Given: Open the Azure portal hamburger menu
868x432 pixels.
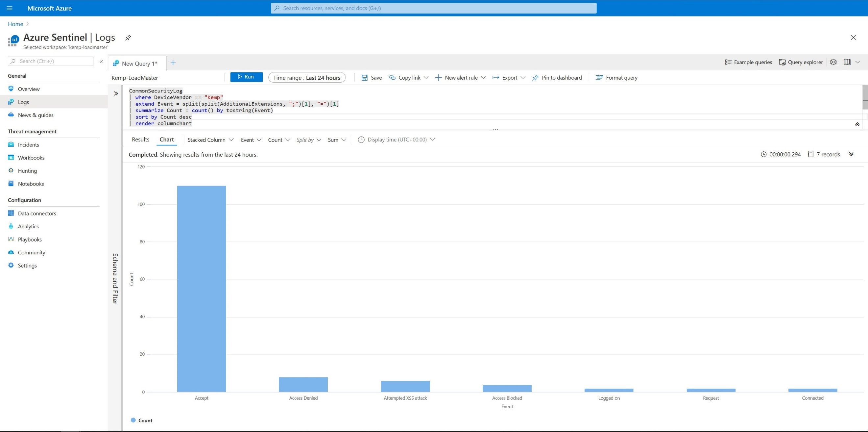Looking at the screenshot, I should (x=10, y=8).
